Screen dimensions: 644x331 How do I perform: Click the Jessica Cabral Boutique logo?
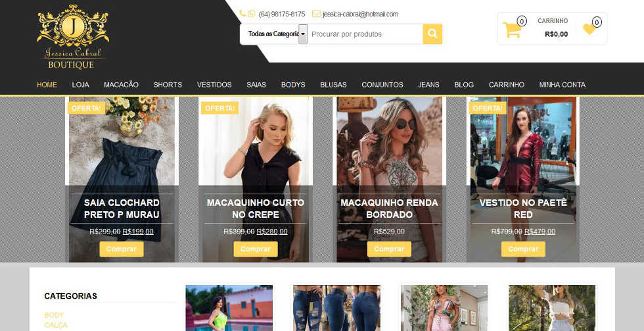71,37
